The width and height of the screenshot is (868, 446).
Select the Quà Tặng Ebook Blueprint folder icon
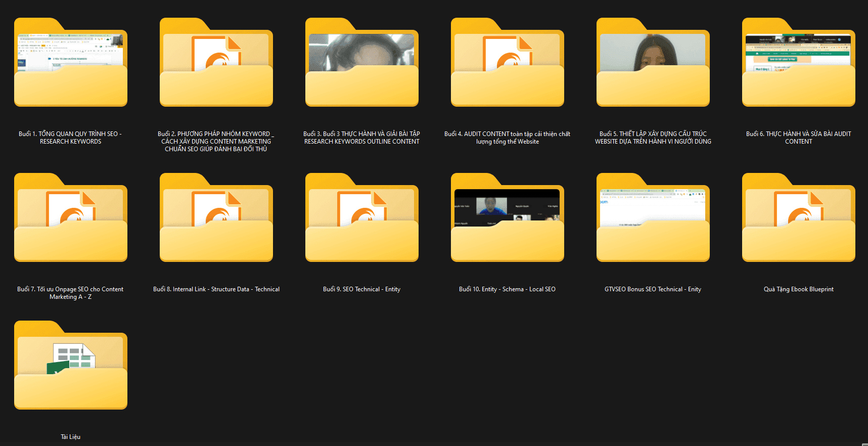799,217
